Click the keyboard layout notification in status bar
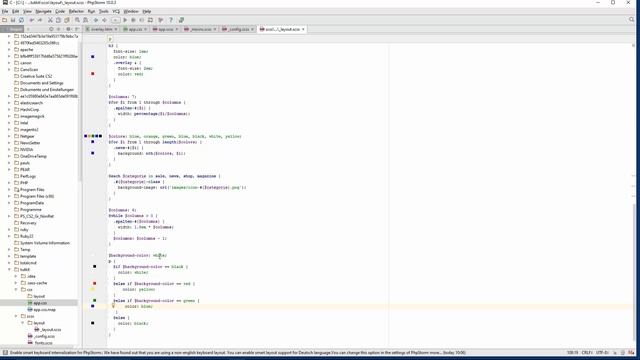 click(x=238, y=353)
